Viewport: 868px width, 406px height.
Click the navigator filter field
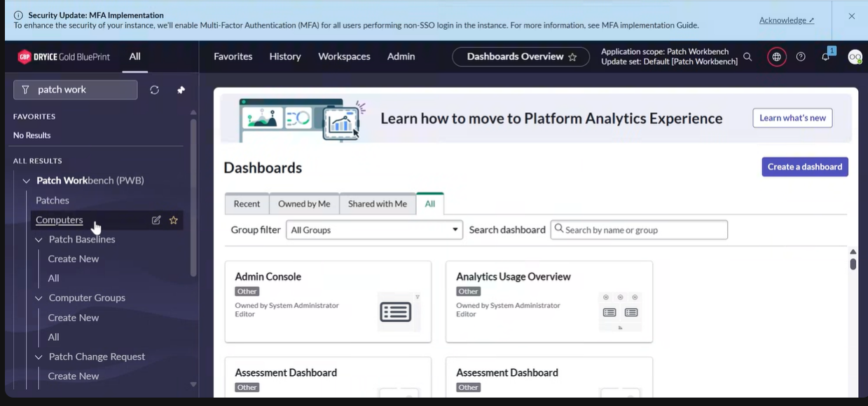click(x=76, y=90)
